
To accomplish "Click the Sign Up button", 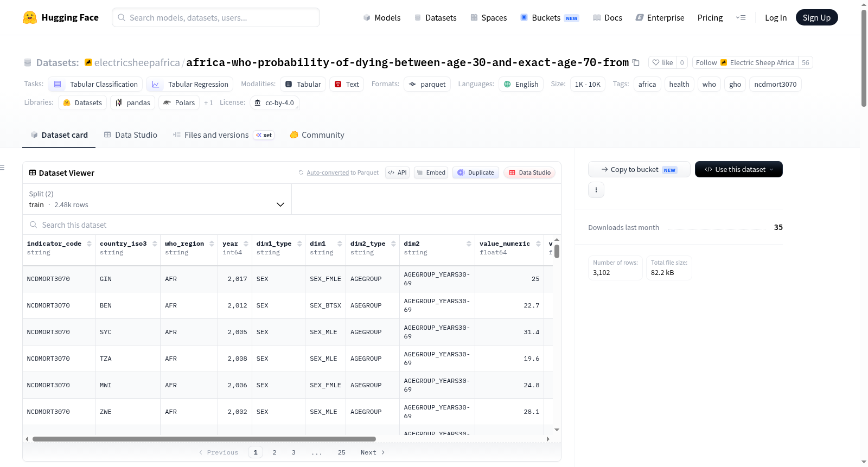I will (x=816, y=18).
